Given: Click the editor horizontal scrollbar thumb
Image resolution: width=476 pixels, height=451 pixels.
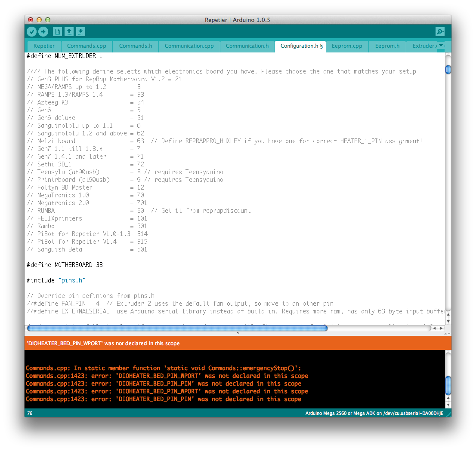Looking at the screenshot, I should (x=177, y=328).
